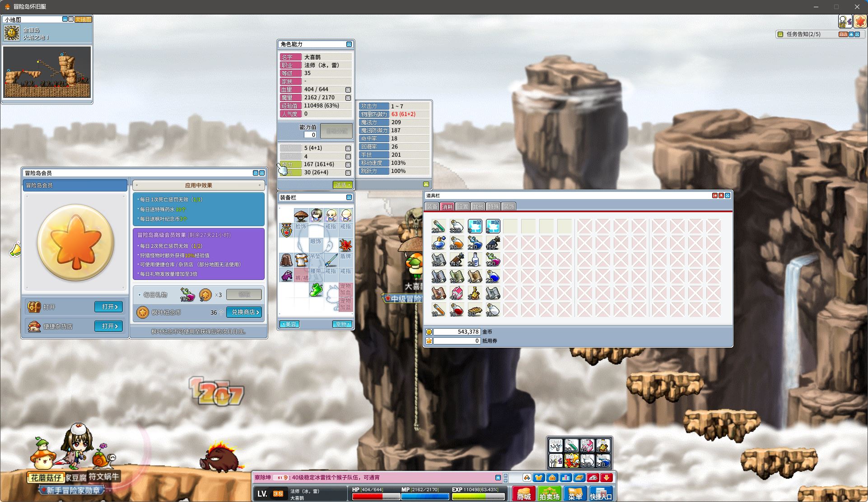The width and height of the screenshot is (868, 502).
Task: Select bread item with count 30
Action: [474, 310]
